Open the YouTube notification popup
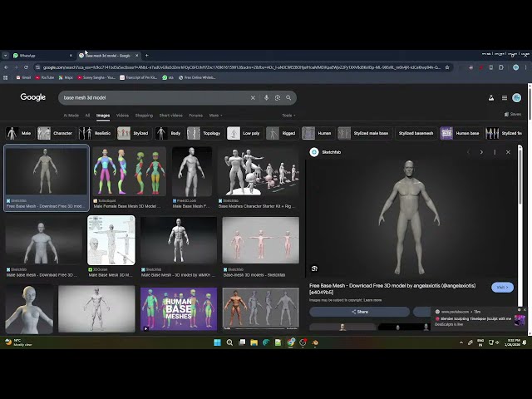Screen dimensions: 532x399 pyautogui.click(x=480, y=318)
